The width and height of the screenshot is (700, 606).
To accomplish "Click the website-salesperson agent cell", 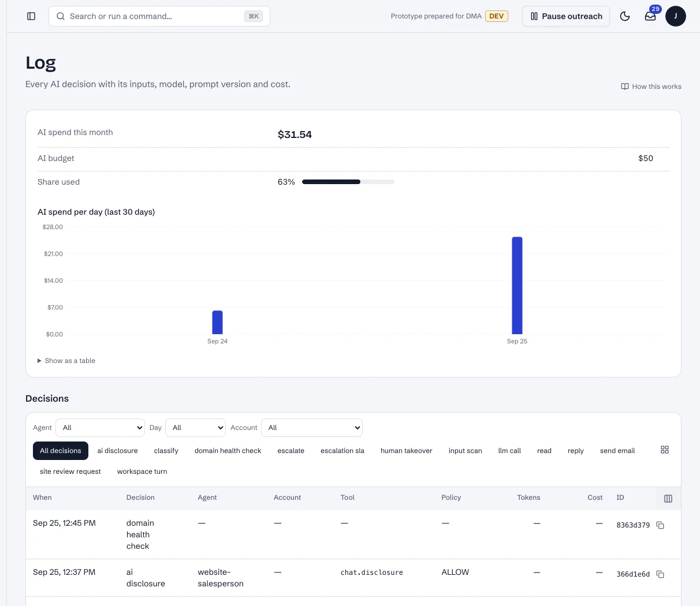I will pyautogui.click(x=221, y=578).
